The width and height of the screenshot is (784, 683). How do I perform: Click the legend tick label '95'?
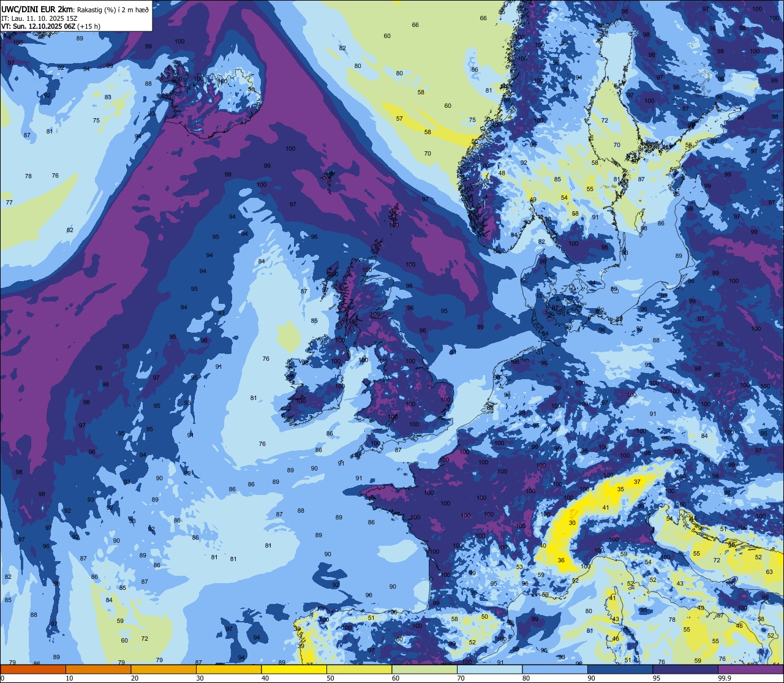(x=657, y=677)
